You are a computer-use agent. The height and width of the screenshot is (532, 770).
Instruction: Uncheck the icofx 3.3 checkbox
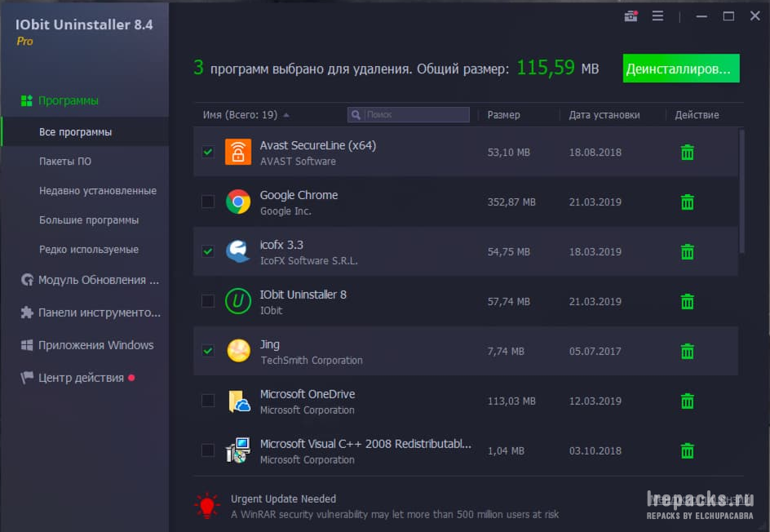tap(208, 251)
